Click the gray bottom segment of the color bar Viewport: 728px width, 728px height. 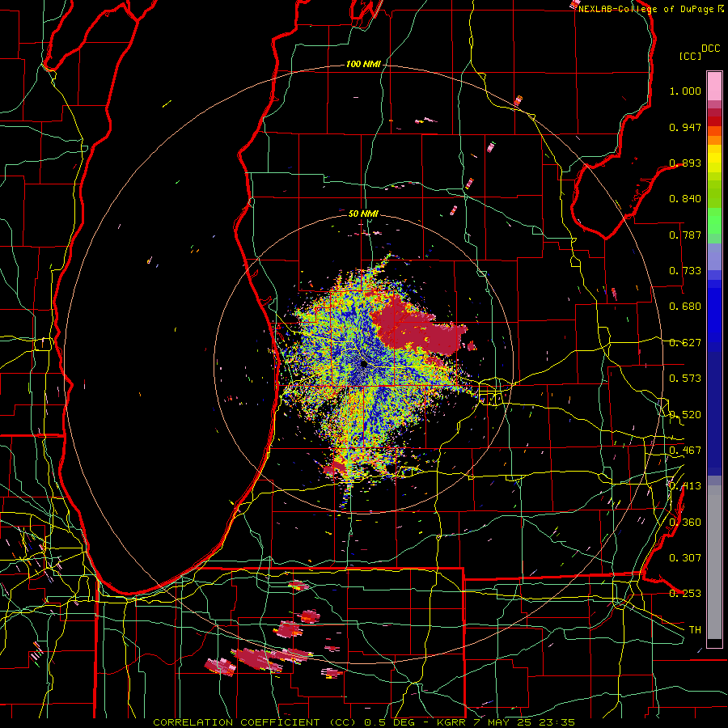click(714, 562)
